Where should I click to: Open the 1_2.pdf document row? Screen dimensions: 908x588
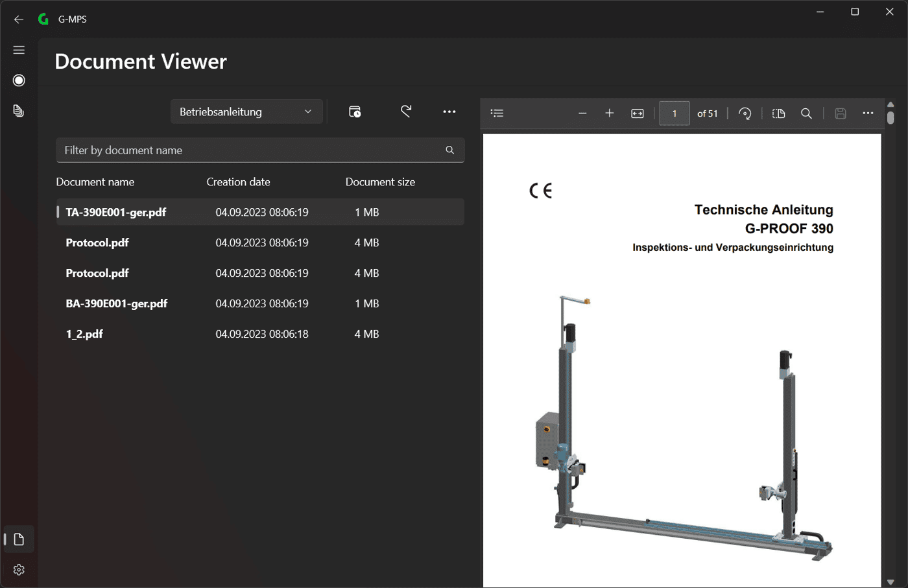tap(260, 334)
